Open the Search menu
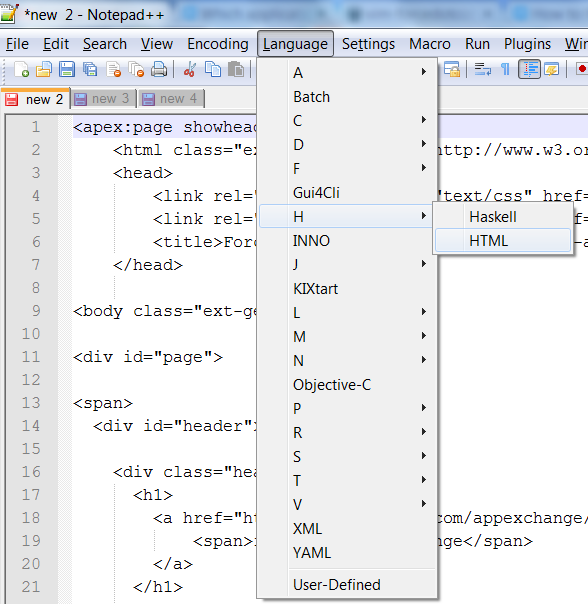Viewport: 588px width, 604px height. pos(105,44)
